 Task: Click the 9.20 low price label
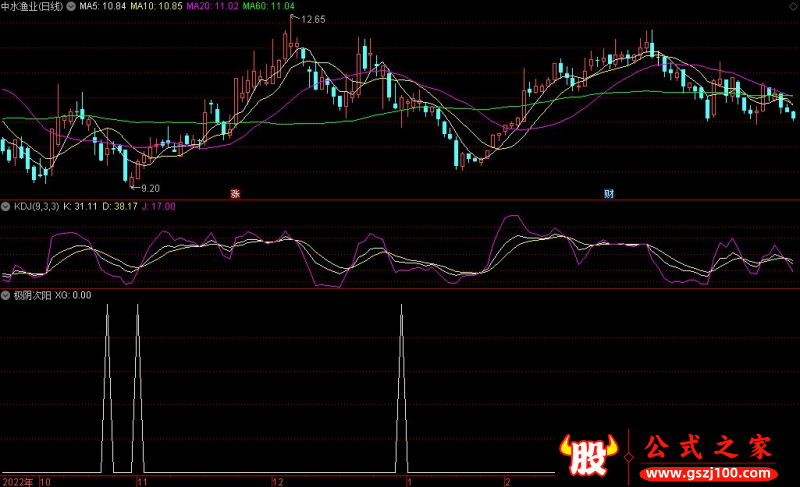pyautogui.click(x=147, y=188)
